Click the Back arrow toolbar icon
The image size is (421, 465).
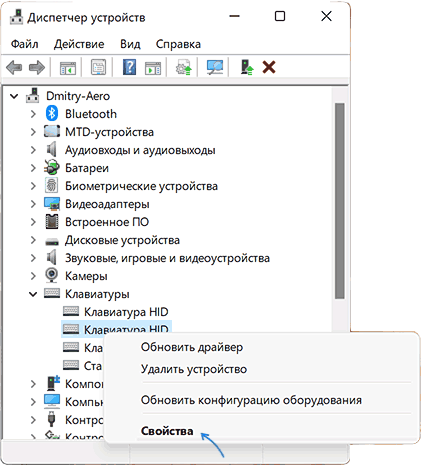tap(14, 68)
